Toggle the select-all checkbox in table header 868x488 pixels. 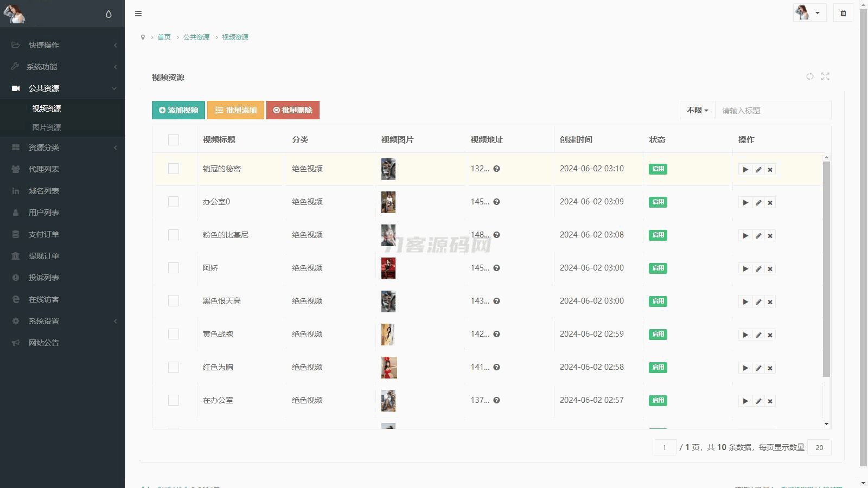[174, 140]
